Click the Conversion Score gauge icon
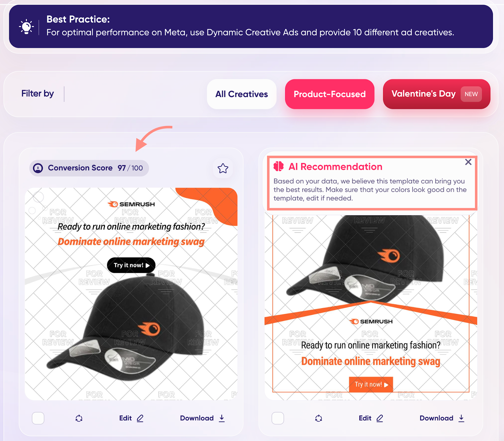The width and height of the screenshot is (504, 441). 38,168
